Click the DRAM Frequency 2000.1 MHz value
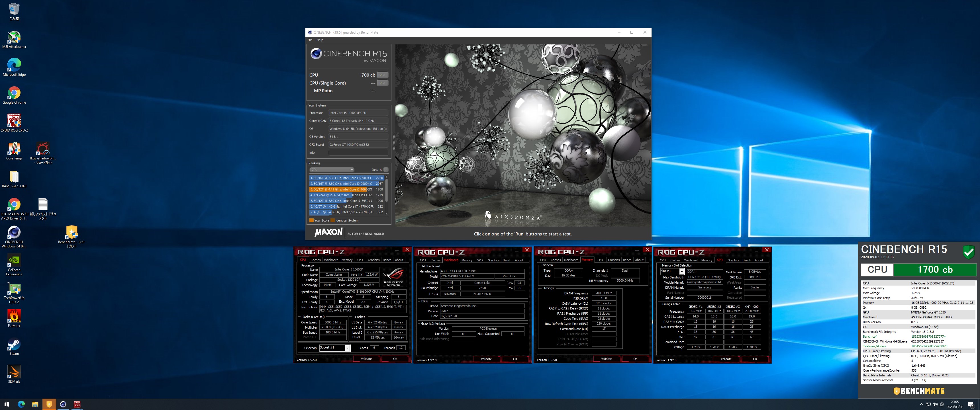This screenshot has width=980, height=410. tap(604, 293)
